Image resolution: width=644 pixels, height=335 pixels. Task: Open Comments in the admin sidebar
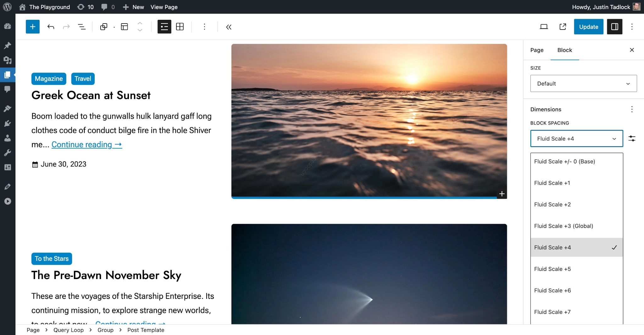tap(8, 89)
